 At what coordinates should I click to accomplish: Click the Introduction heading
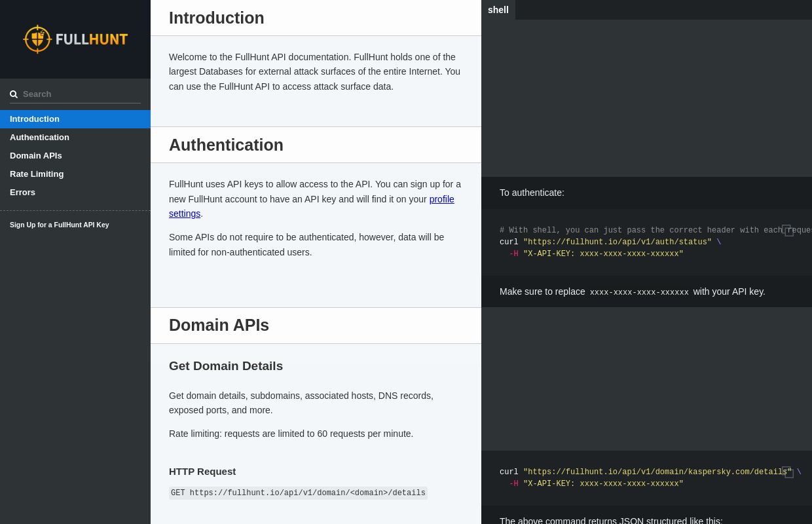click(x=217, y=18)
